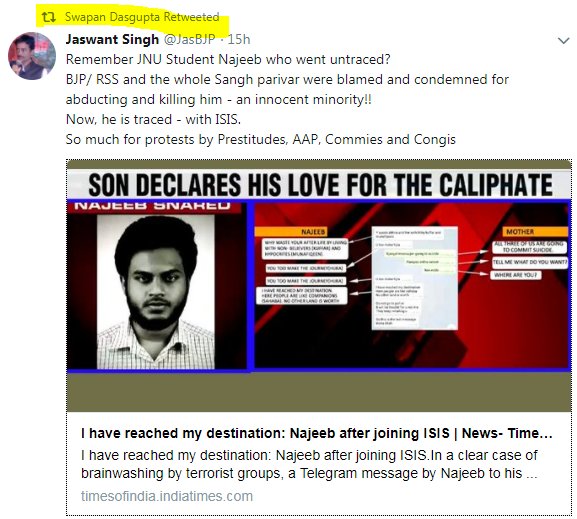Click the retweet arrows icon
577x519 pixels.
(x=49, y=17)
